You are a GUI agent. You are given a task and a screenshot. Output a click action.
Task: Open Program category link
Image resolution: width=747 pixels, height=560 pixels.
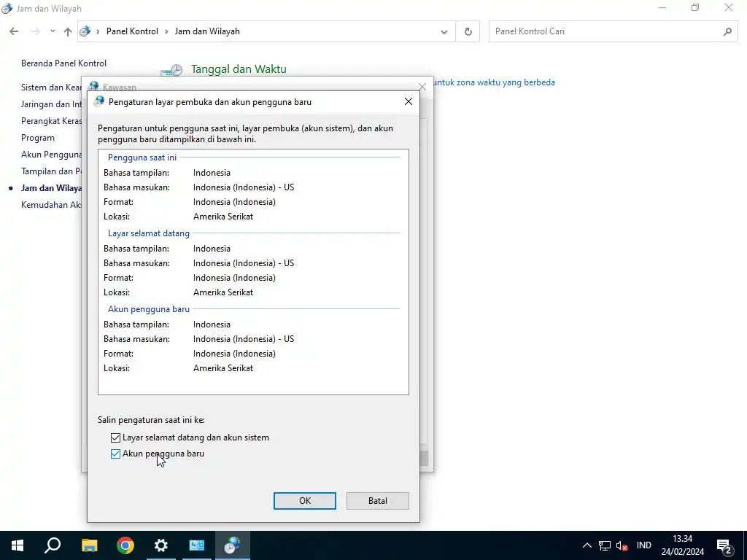[38, 138]
